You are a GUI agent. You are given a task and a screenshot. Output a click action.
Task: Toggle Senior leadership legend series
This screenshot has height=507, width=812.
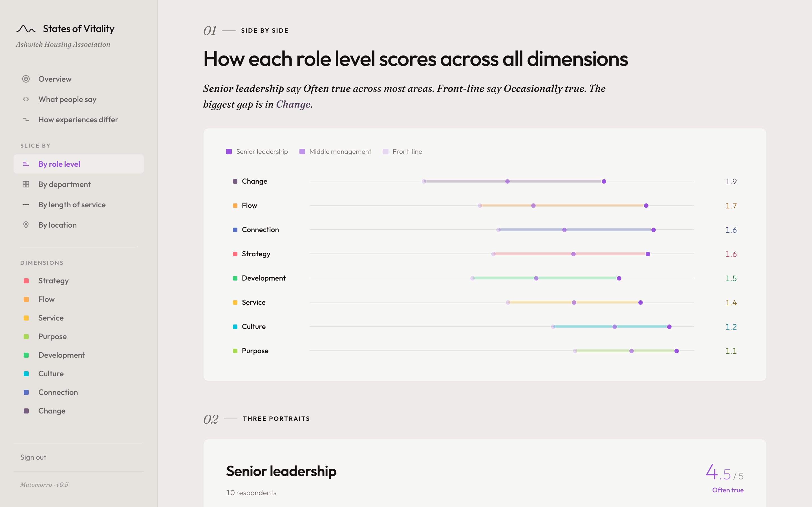[257, 152]
